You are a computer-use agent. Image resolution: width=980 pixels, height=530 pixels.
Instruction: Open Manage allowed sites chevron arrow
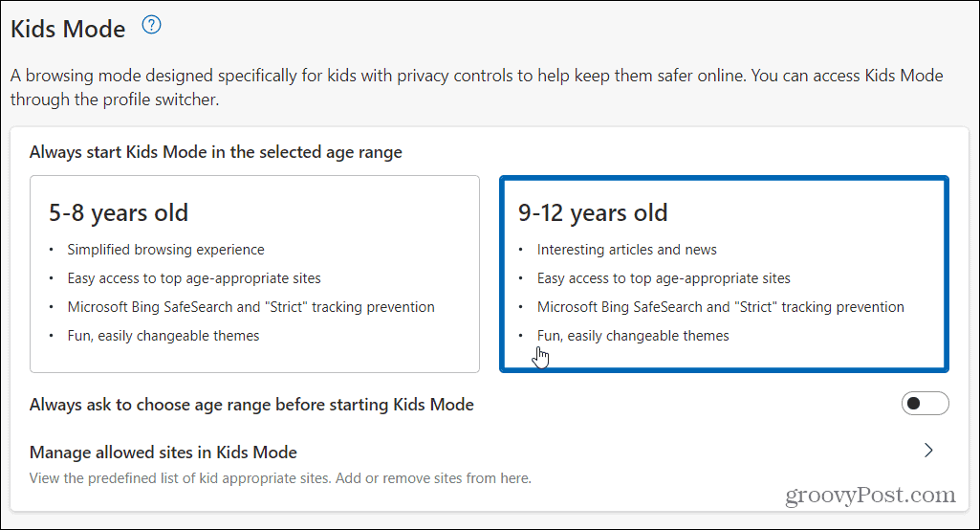(x=928, y=451)
